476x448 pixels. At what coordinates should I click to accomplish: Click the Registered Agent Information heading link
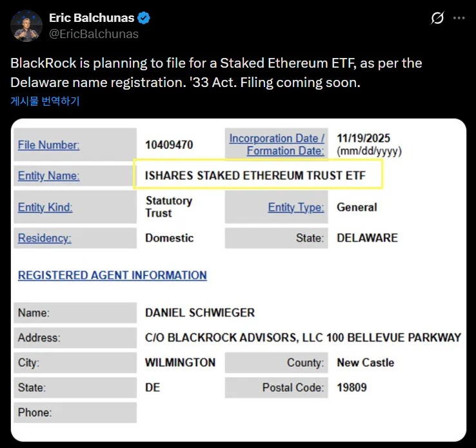[x=112, y=275]
